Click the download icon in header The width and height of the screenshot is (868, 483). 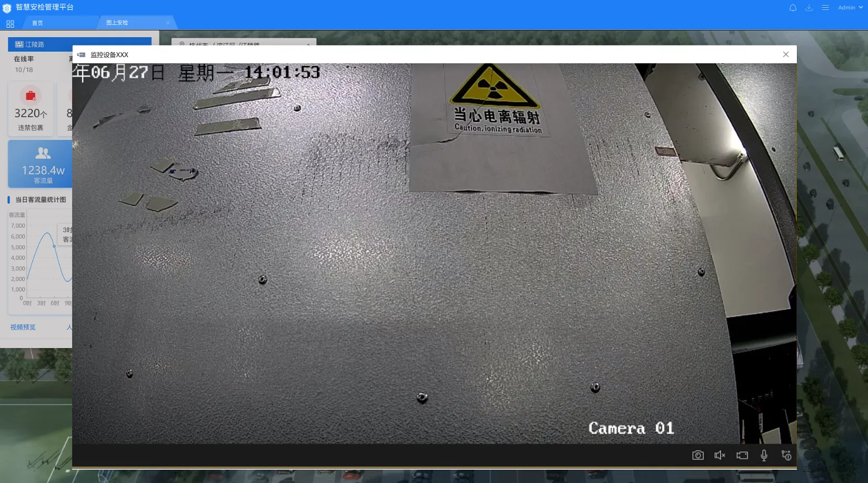809,8
